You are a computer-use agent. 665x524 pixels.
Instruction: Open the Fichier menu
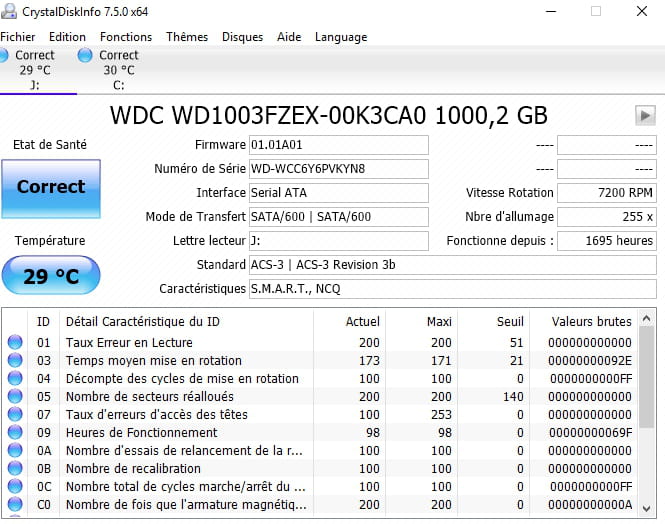pyautogui.click(x=18, y=37)
